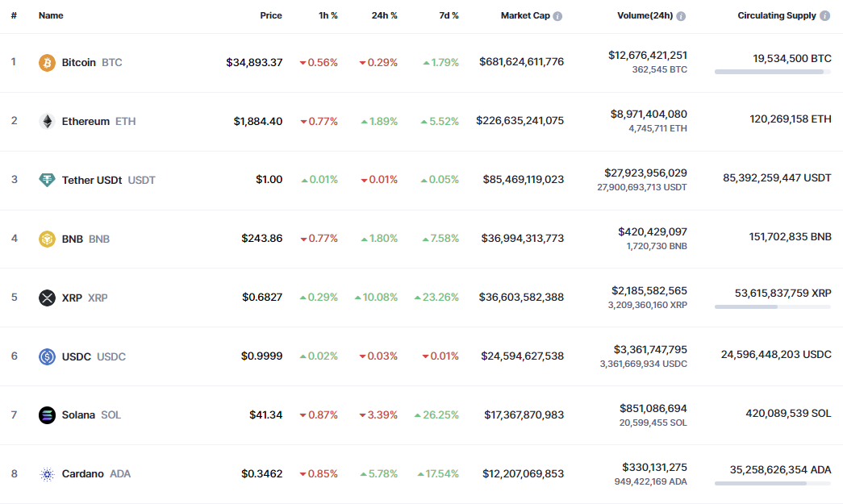Sort by 7d % column header
The width and height of the screenshot is (843, 504).
(449, 15)
